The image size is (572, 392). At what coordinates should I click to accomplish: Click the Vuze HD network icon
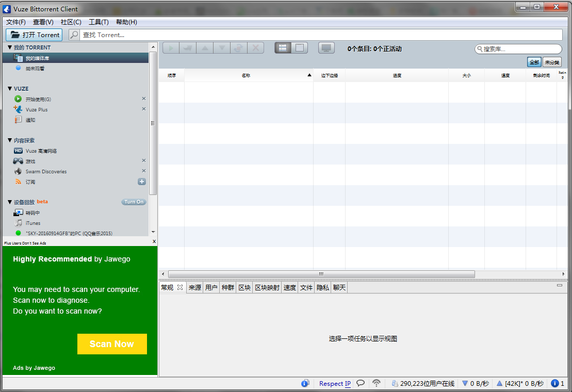click(x=18, y=151)
